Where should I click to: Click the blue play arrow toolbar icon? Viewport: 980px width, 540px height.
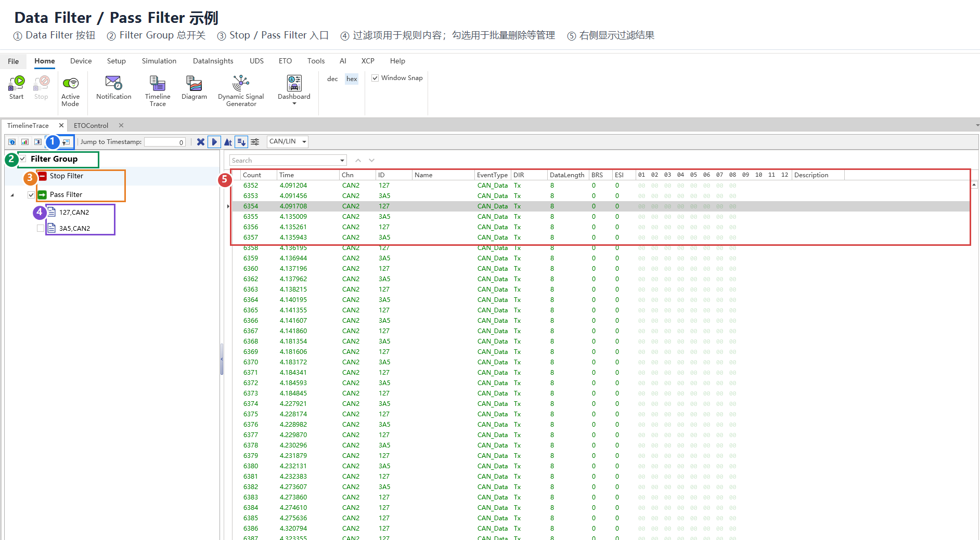[214, 142]
